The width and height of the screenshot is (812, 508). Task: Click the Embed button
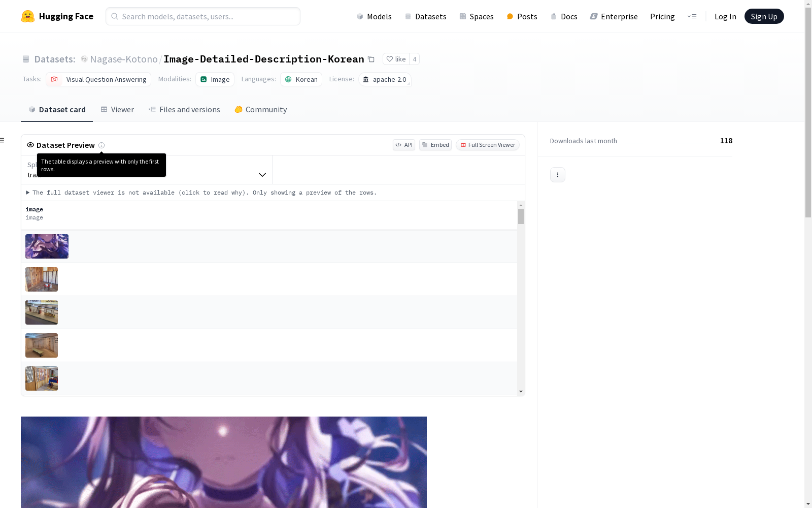point(435,145)
